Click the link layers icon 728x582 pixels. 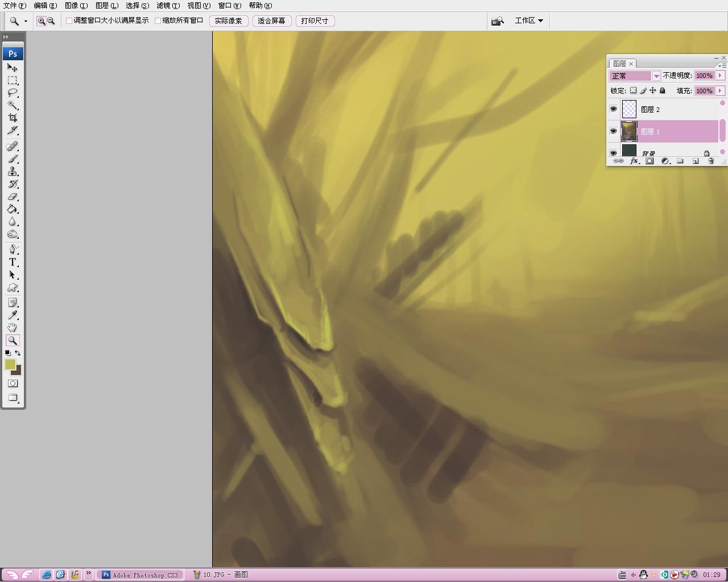coord(618,161)
